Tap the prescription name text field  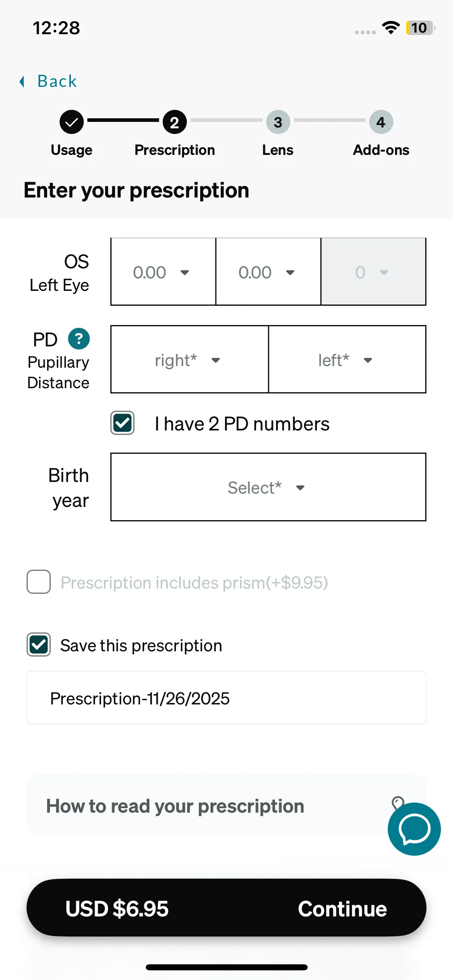pos(226,698)
